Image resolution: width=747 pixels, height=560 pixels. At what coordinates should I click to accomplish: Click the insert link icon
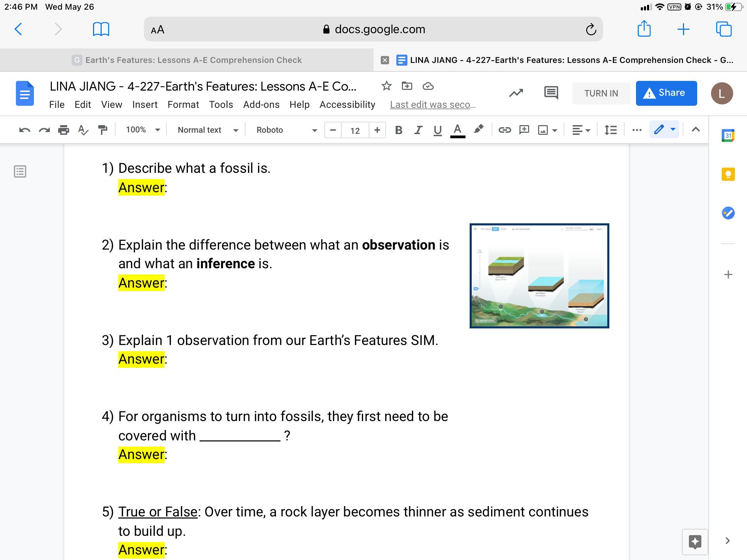point(504,130)
